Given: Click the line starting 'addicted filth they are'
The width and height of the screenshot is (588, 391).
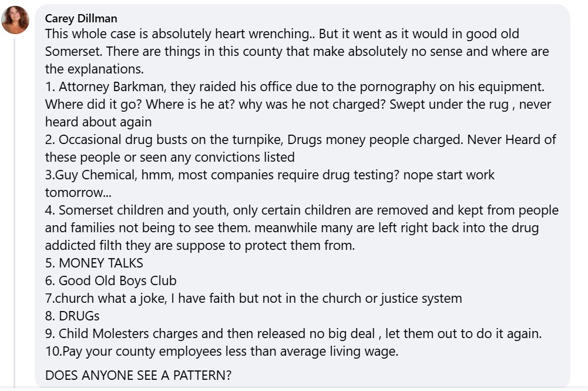Looking at the screenshot, I should [200, 245].
